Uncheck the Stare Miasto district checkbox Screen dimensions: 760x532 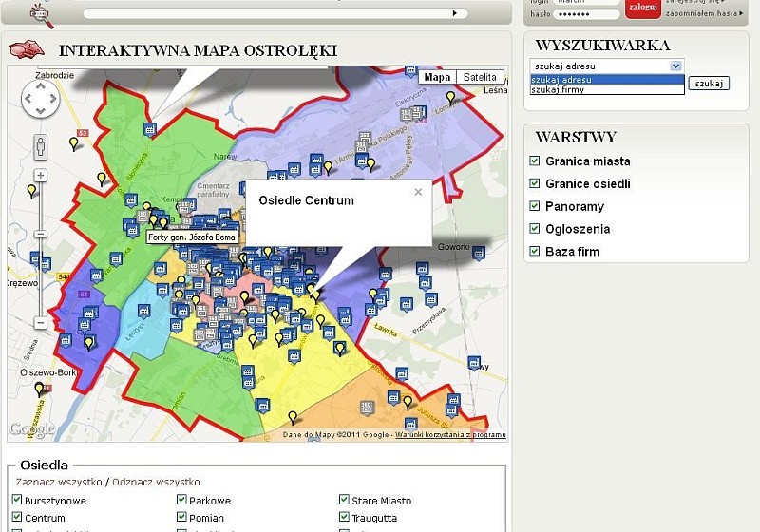click(x=344, y=499)
